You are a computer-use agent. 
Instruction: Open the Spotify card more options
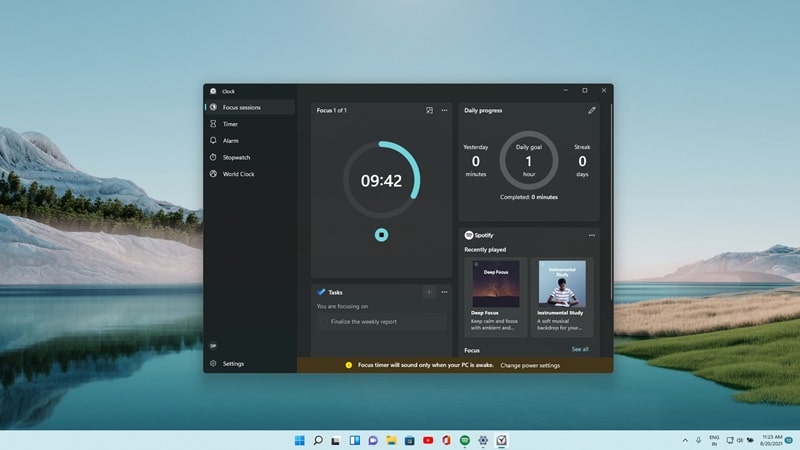(x=591, y=235)
